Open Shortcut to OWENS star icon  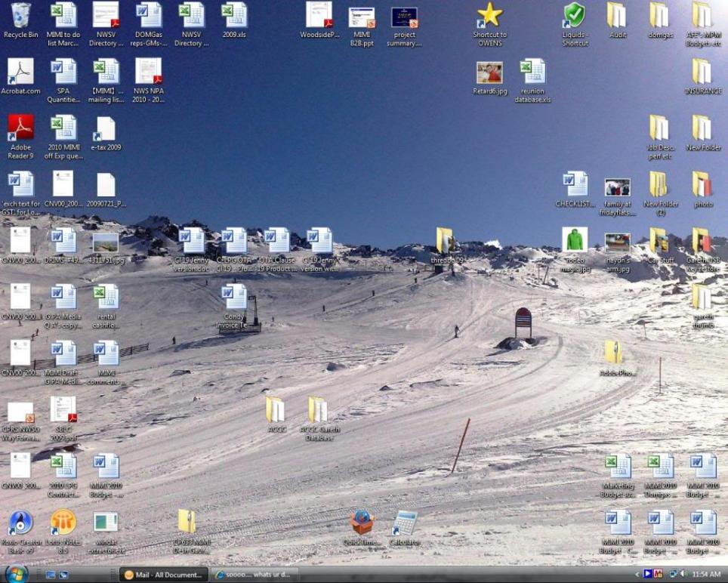pos(489,17)
